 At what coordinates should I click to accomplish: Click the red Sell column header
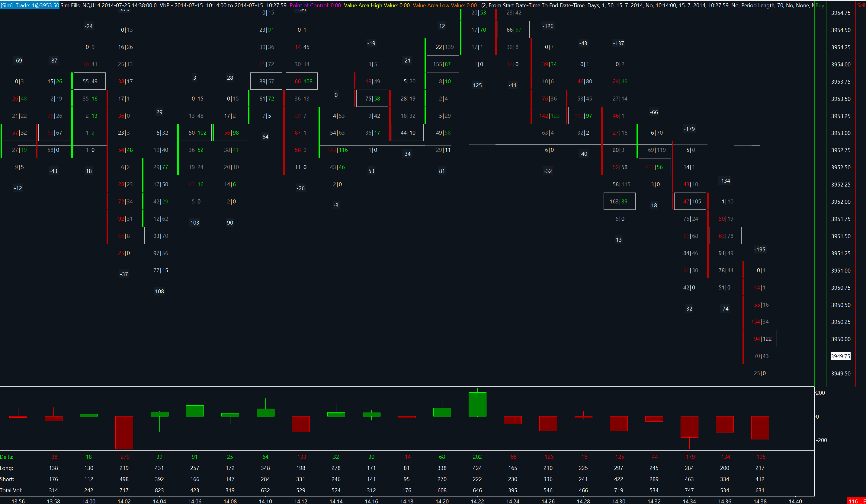point(861,5)
